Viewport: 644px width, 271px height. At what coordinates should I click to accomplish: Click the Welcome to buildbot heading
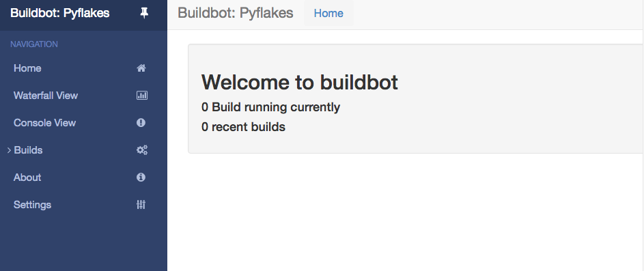(x=299, y=82)
